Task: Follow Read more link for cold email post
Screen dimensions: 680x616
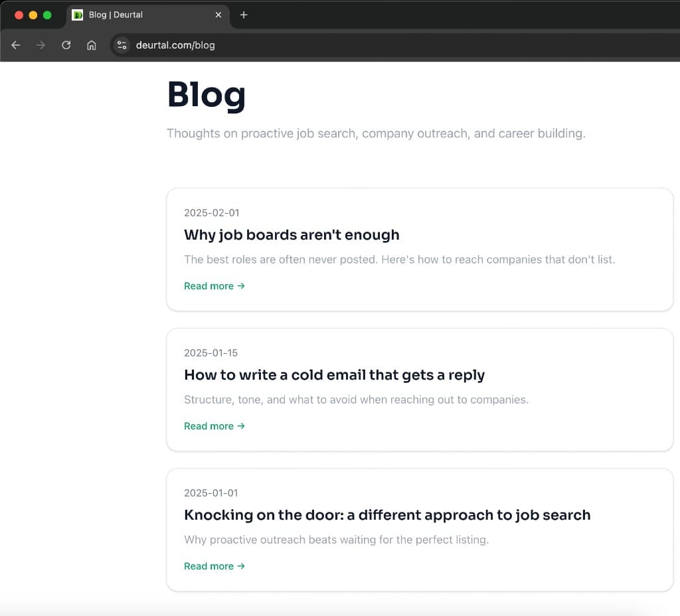Action: [x=214, y=426]
